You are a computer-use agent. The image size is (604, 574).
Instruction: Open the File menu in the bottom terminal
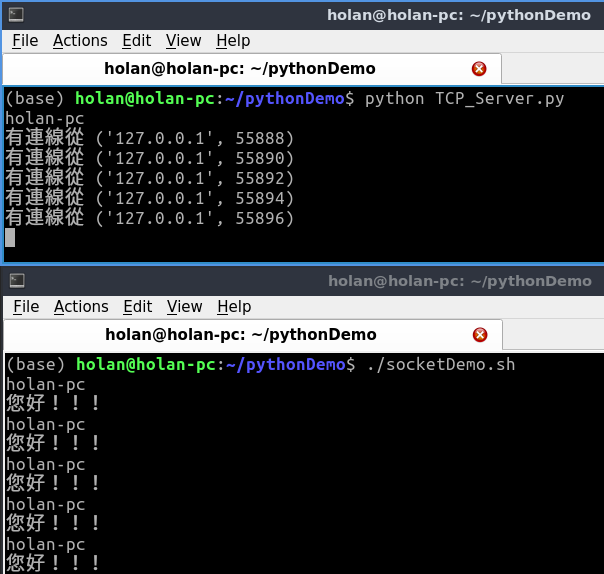[26, 307]
